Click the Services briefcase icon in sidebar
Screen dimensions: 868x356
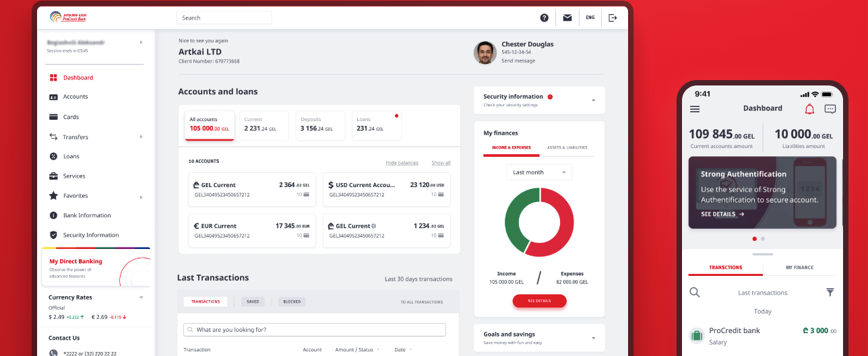(x=53, y=176)
